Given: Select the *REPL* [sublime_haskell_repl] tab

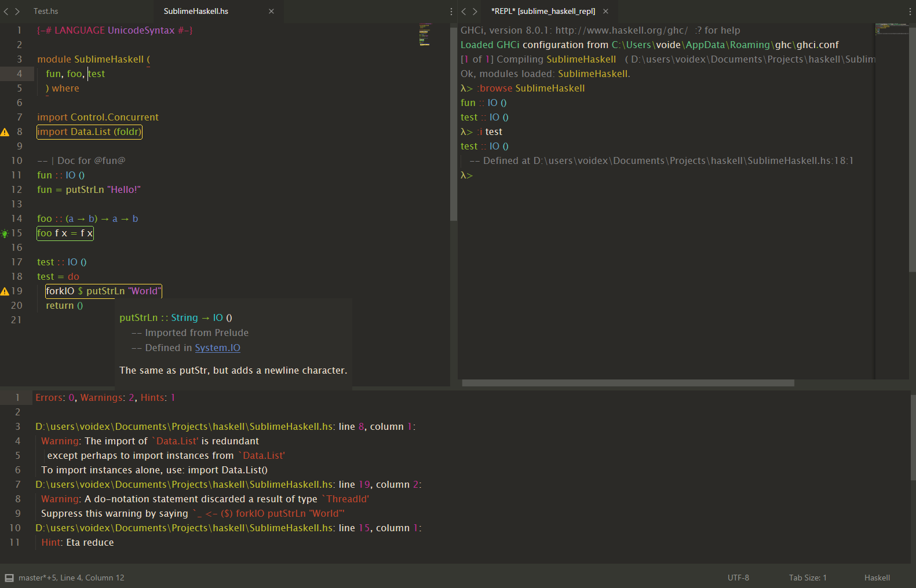Looking at the screenshot, I should click(543, 11).
